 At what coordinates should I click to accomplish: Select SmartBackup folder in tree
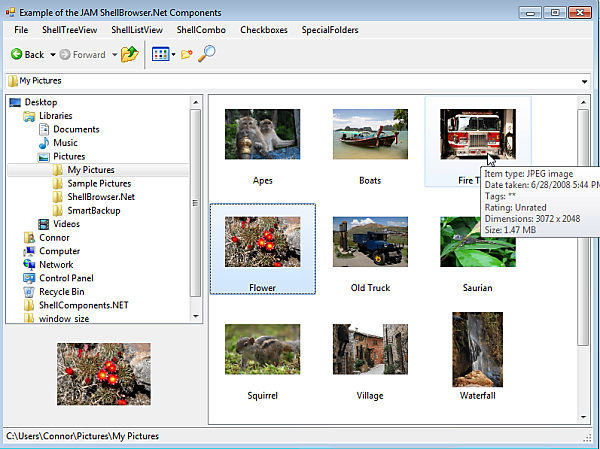[x=86, y=211]
